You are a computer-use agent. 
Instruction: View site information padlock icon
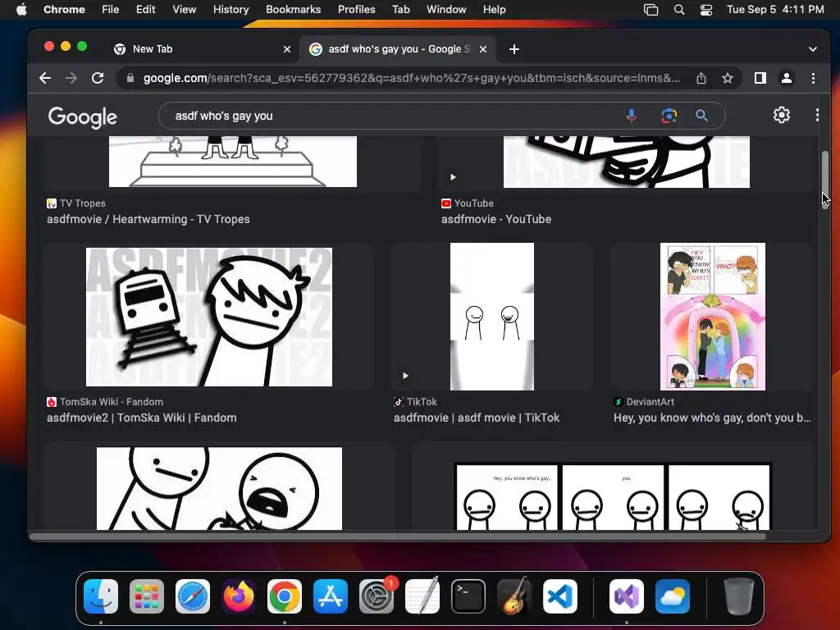click(x=130, y=78)
